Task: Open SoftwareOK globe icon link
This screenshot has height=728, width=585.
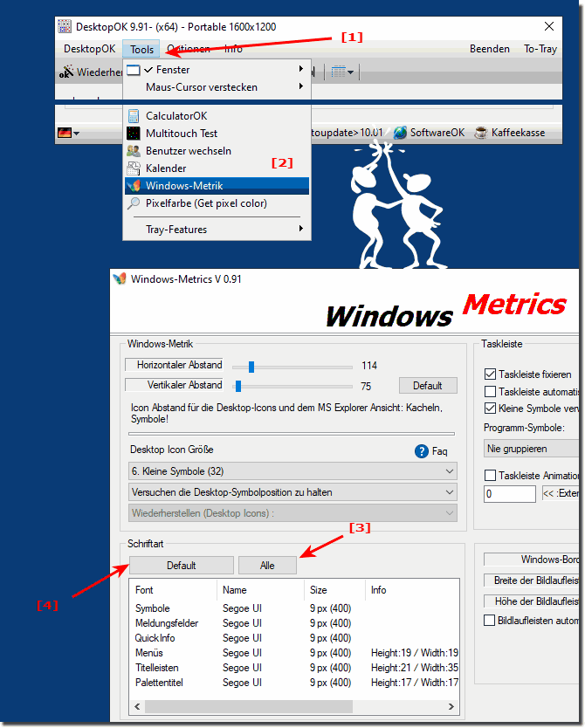Action: tap(400, 133)
